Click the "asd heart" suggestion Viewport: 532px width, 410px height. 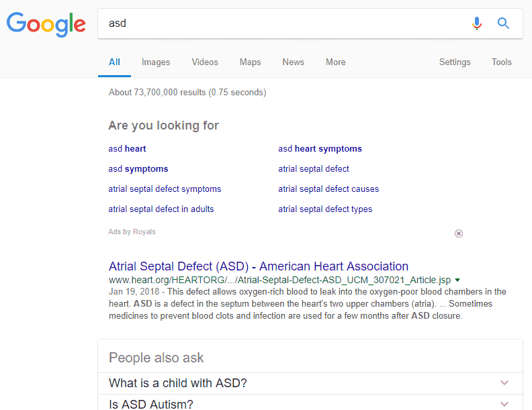click(x=127, y=149)
